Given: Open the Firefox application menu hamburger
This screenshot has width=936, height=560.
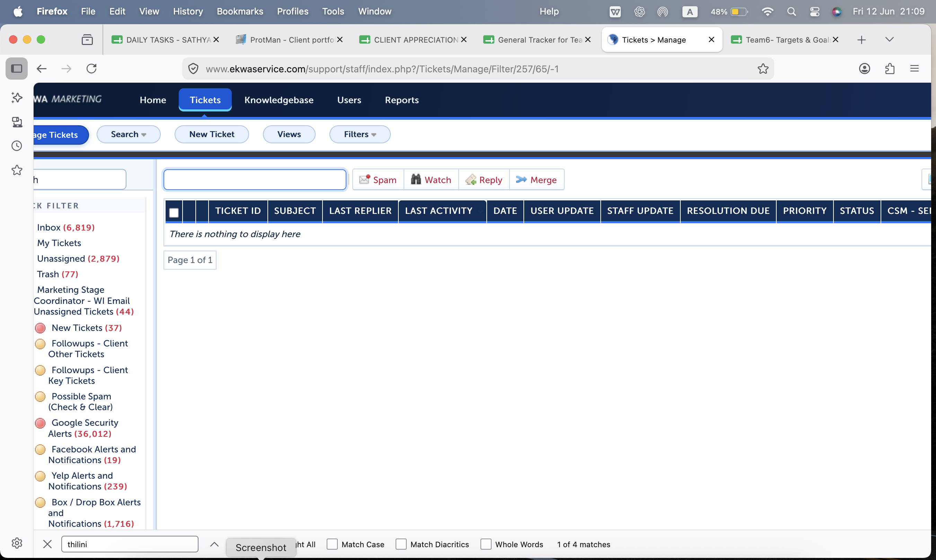Looking at the screenshot, I should click(x=915, y=69).
